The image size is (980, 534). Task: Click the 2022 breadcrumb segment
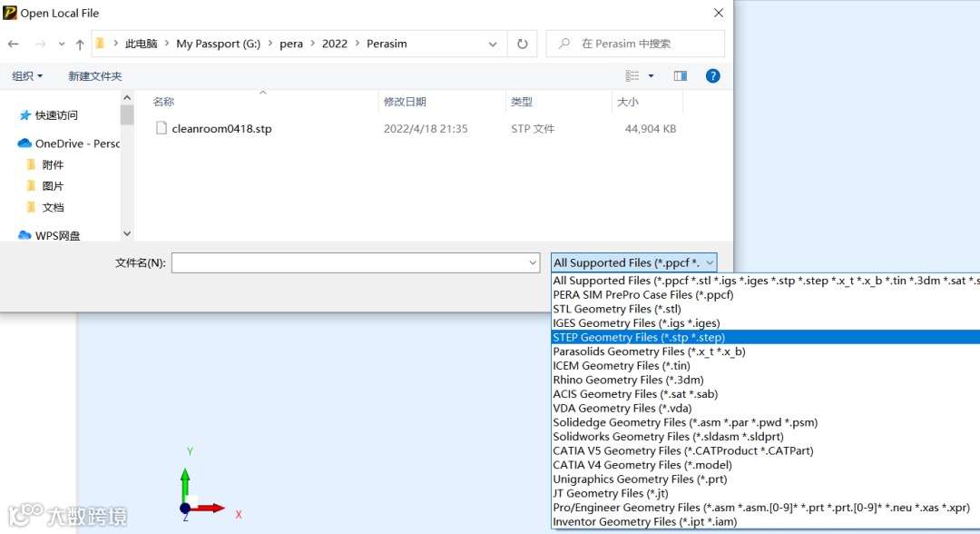point(334,44)
